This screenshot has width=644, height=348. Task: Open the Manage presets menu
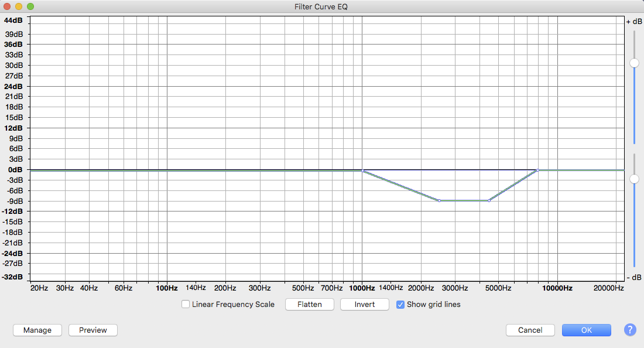37,330
